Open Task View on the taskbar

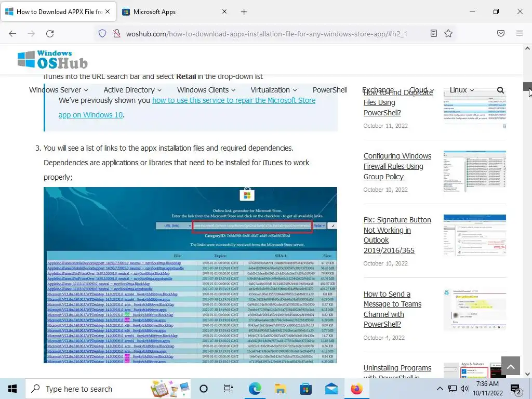click(229, 389)
